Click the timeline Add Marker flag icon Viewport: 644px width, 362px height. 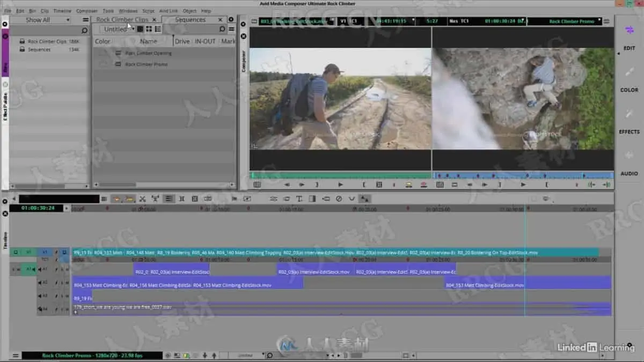point(234,198)
